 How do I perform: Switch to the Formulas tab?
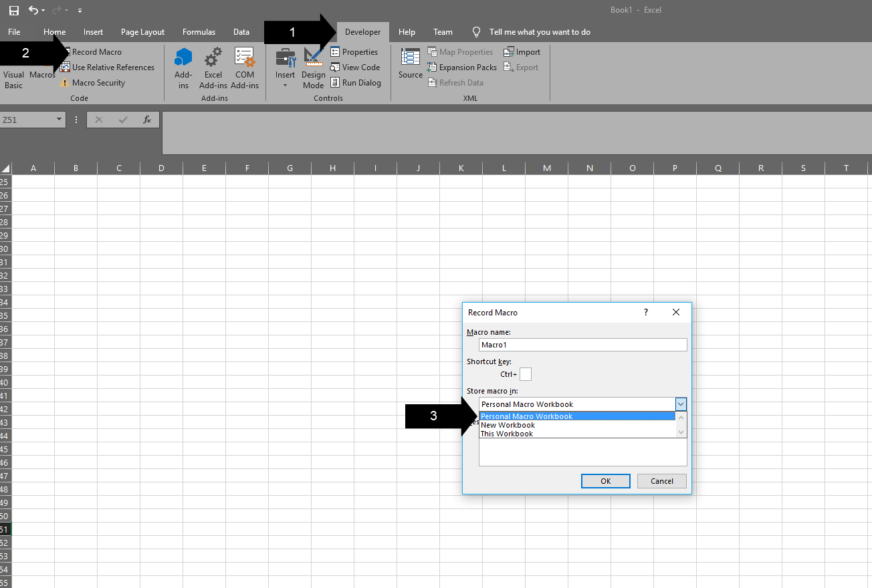199,31
